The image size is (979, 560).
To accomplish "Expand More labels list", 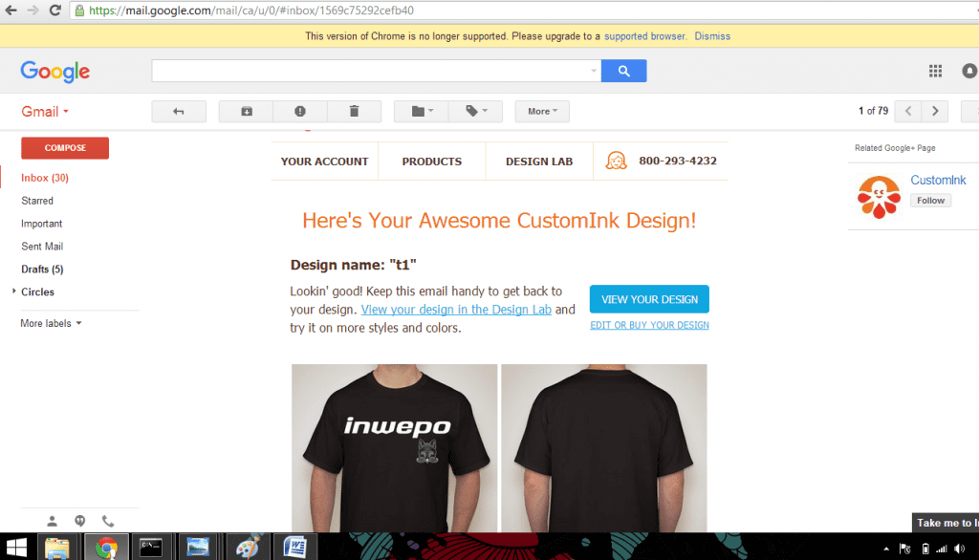I will [52, 323].
